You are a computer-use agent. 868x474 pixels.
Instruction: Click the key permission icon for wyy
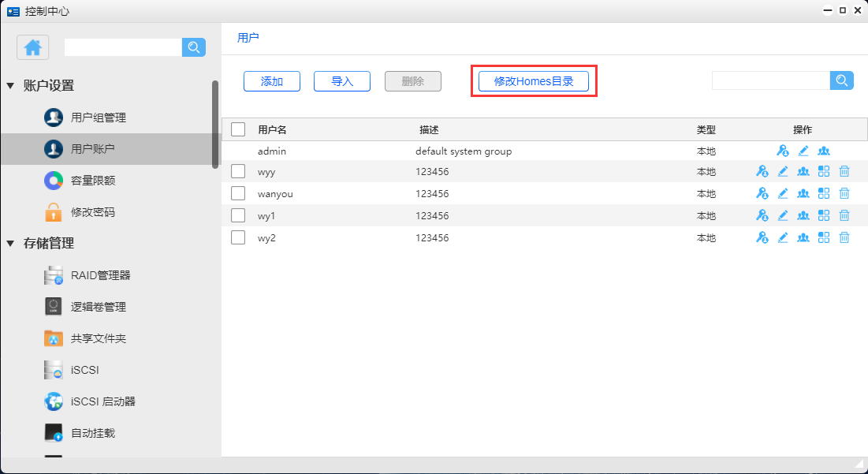pos(762,172)
